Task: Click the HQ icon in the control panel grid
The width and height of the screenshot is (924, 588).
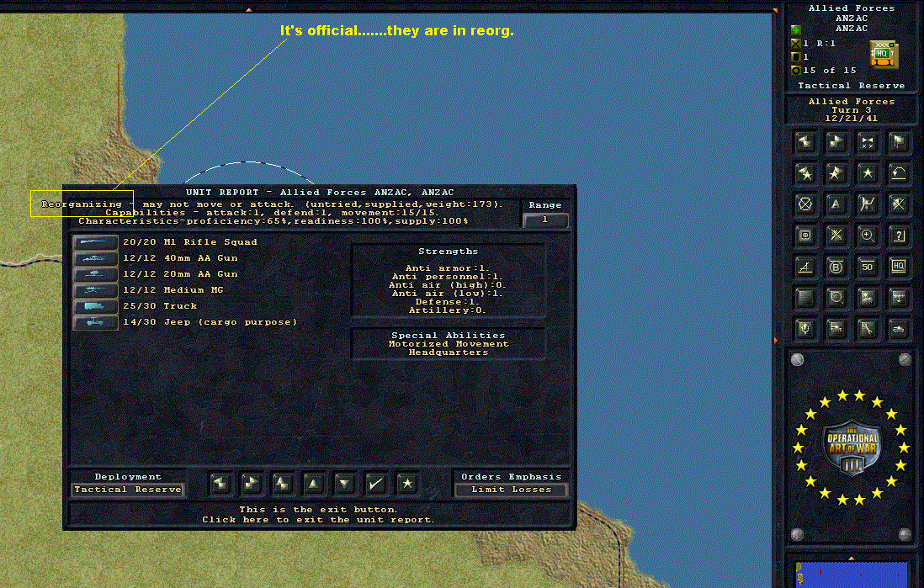Action: (x=899, y=267)
